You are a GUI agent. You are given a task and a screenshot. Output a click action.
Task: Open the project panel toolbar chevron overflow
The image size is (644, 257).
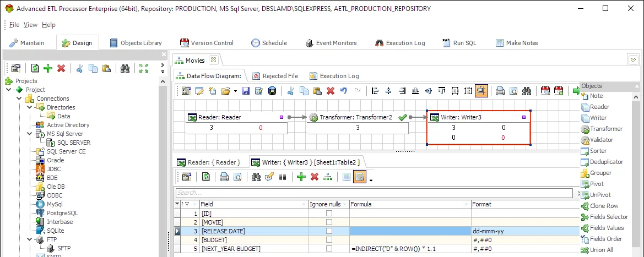[x=162, y=65]
